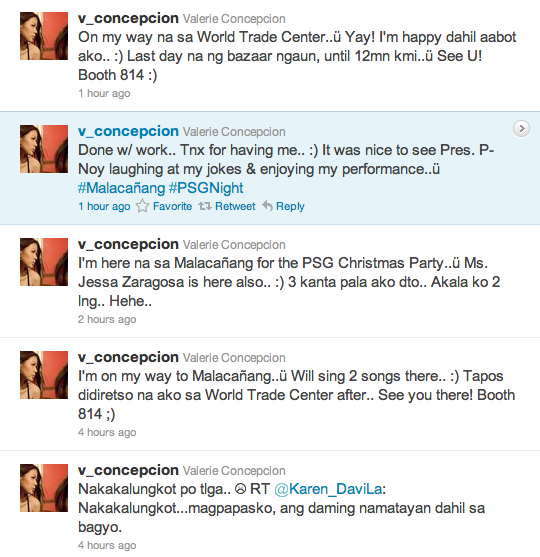The height and width of the screenshot is (557, 540).
Task: Expand tweet details via chevron arrow
Action: pyautogui.click(x=521, y=129)
